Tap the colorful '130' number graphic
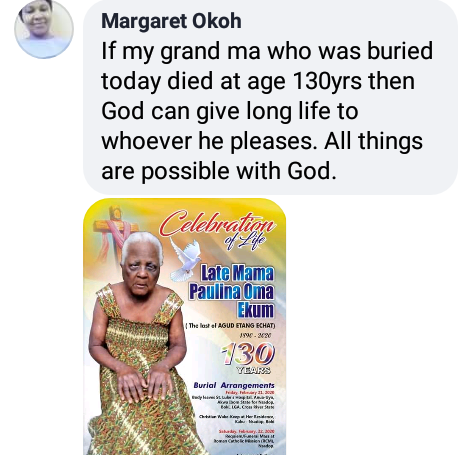 pos(248,354)
